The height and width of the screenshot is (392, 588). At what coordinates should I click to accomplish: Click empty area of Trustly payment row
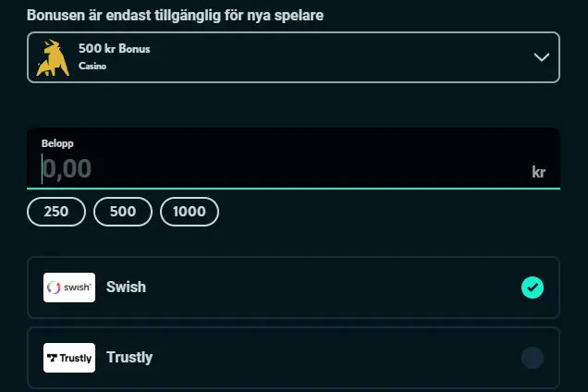click(x=333, y=358)
